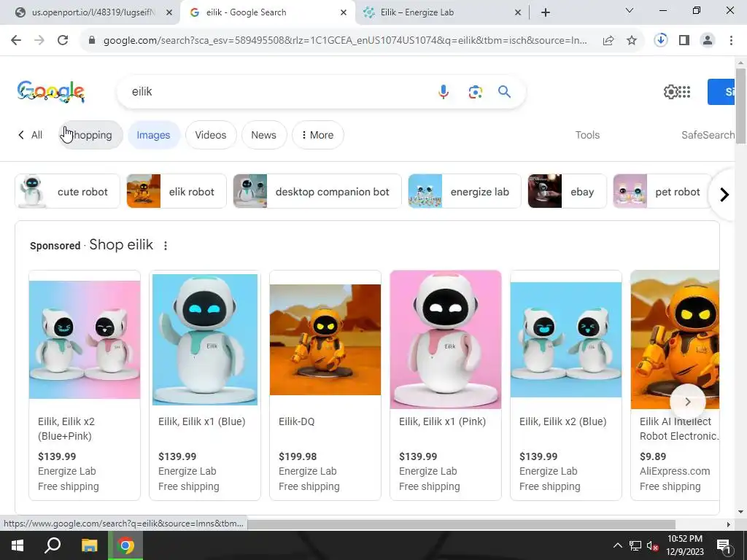
Task: Open Eilik x1 (Pink) product listing
Action: 446,385
